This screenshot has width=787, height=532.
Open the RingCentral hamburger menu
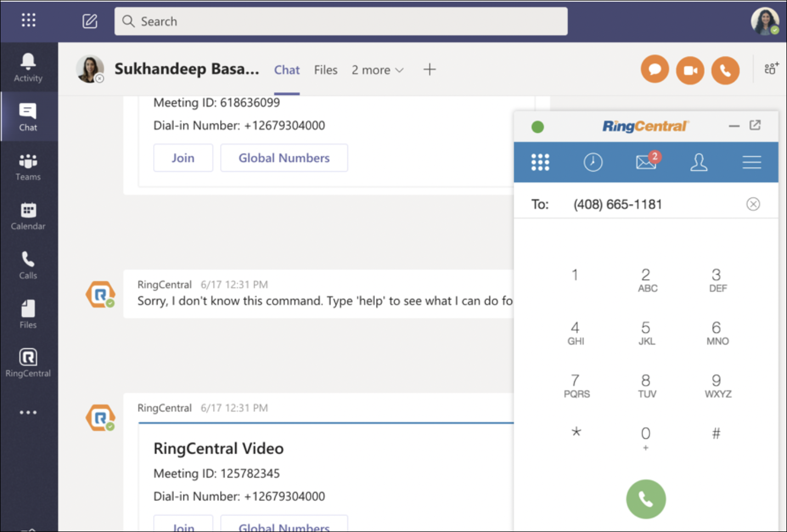751,162
